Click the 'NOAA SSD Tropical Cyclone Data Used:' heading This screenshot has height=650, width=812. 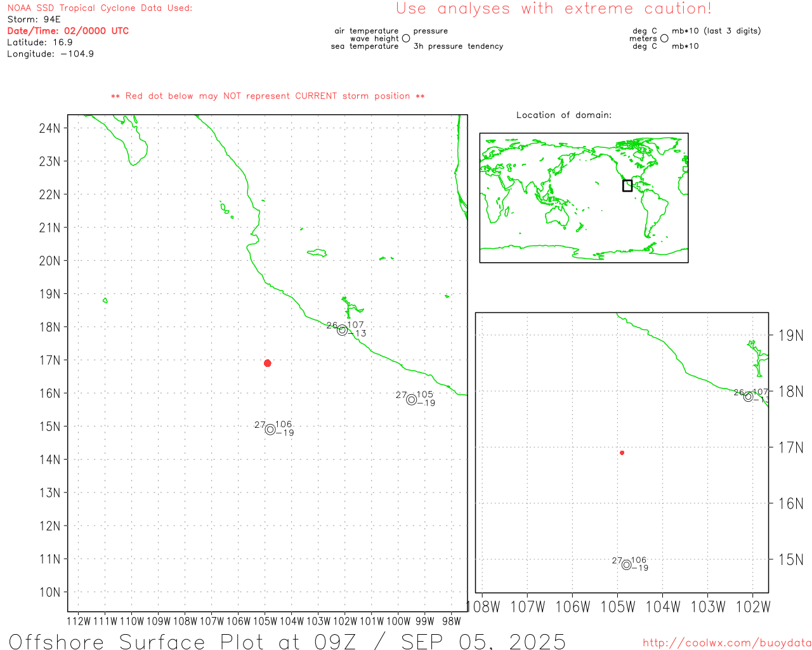click(100, 8)
